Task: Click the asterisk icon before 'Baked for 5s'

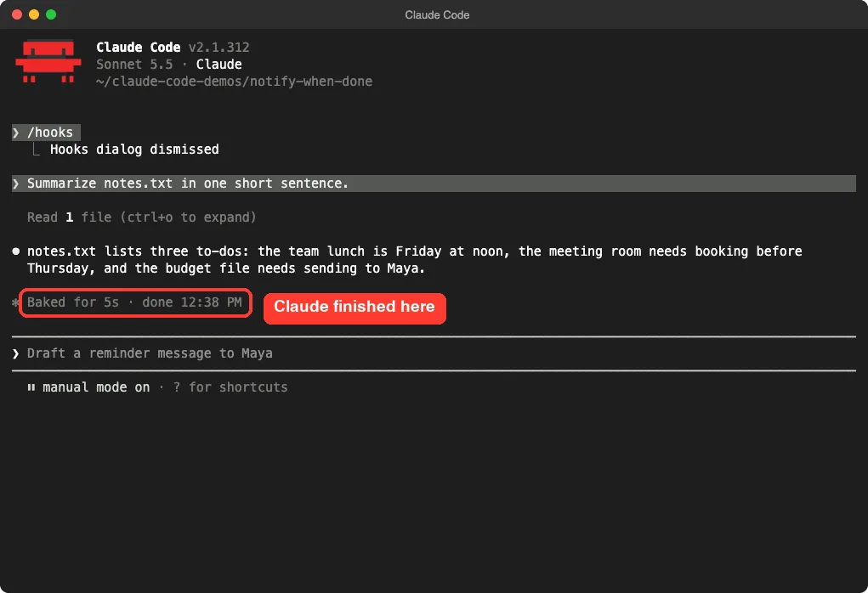Action: [15, 302]
